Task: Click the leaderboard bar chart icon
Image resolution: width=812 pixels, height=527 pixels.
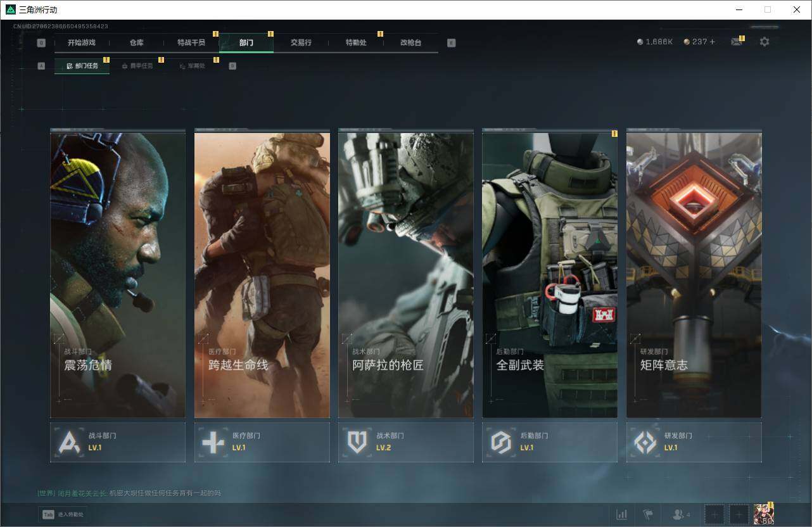Action: coord(621,514)
